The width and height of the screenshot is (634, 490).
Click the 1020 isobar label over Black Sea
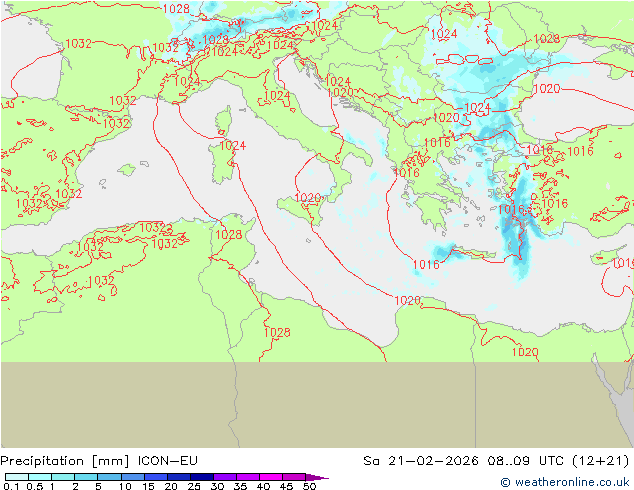[547, 89]
